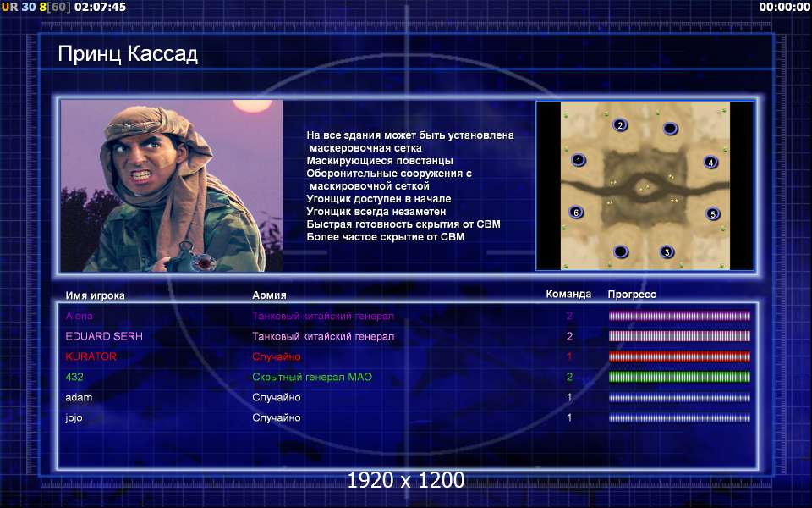Click start position 2 on the minimap

point(620,125)
